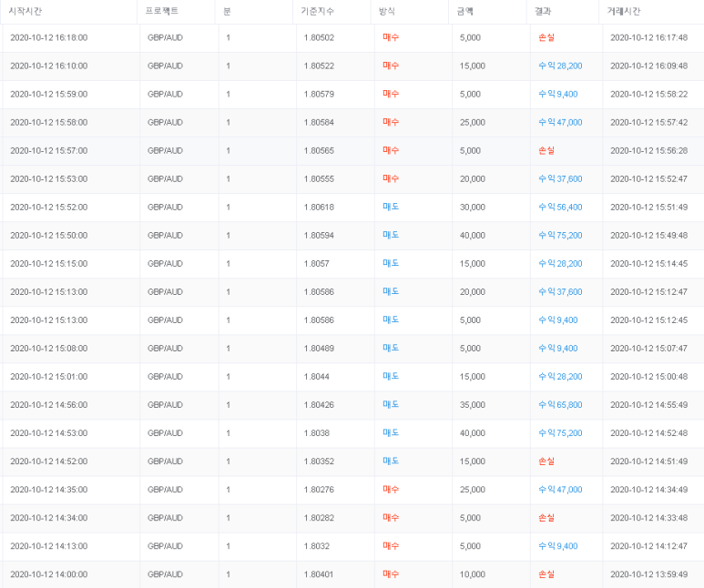Click transaction time 2020-10-12 15:12:45
Screen dimensions: 704x588
pos(648,320)
